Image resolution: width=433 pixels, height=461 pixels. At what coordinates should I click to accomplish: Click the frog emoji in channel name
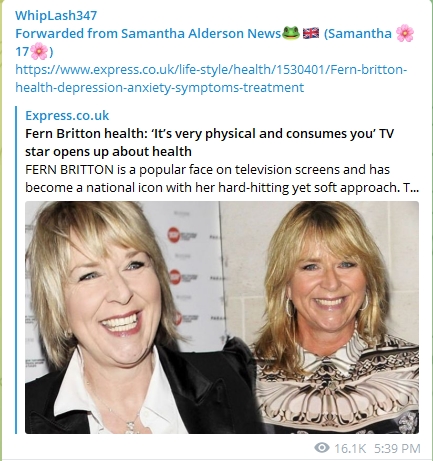pyautogui.click(x=291, y=33)
